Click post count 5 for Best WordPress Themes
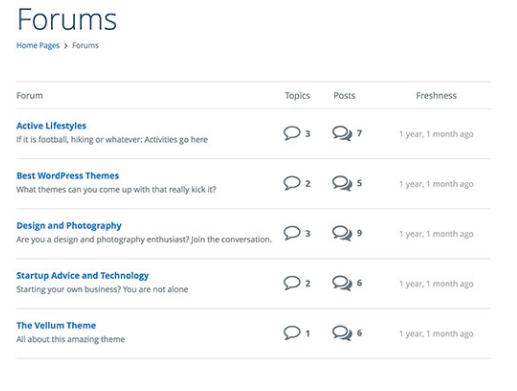This screenshot has height=391, width=517. [x=359, y=183]
